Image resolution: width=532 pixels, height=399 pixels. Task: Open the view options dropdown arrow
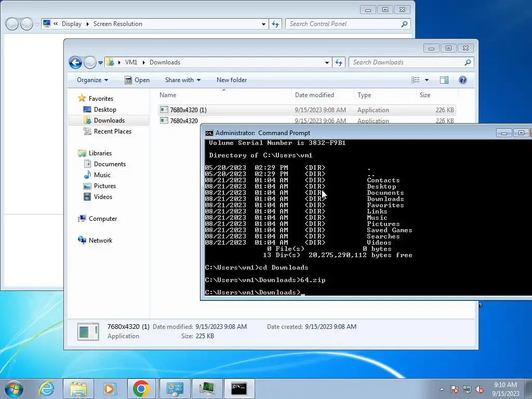427,80
